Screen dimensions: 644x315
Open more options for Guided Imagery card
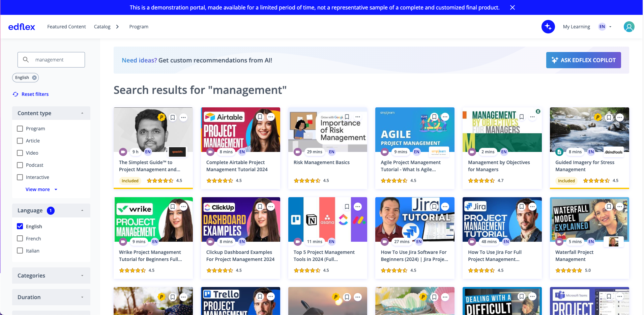620,117
